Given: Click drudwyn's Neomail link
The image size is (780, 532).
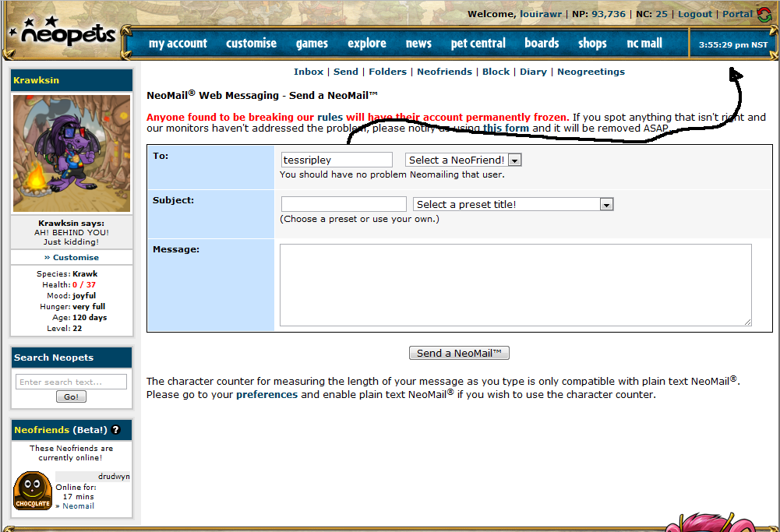Looking at the screenshot, I should (78, 506).
